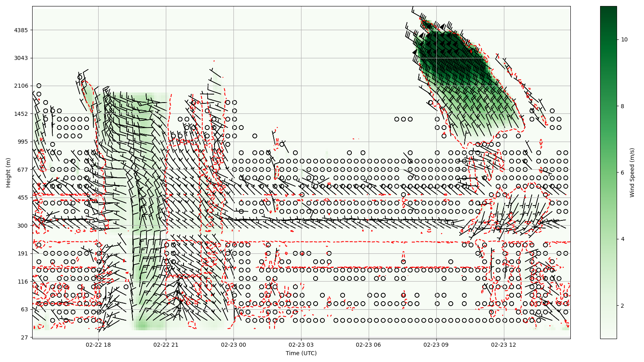644x362 pixels.
Task: Click the 4385 height tick label
Action: coord(21,30)
